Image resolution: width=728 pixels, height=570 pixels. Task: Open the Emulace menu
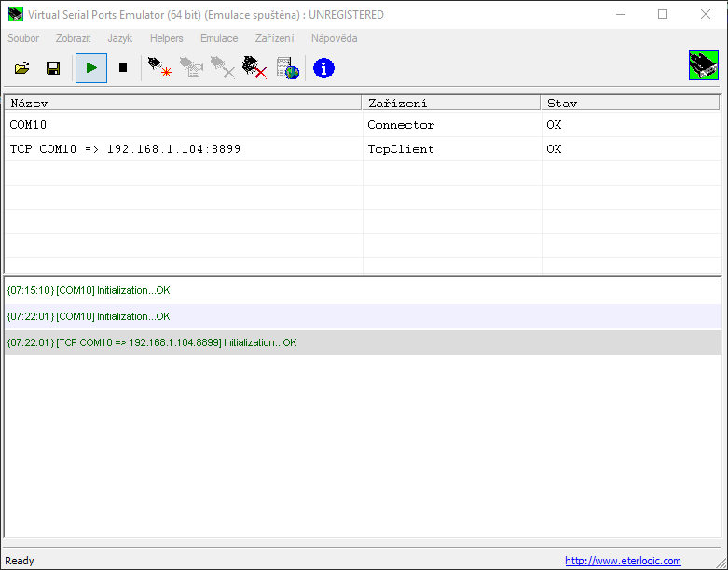click(x=219, y=38)
